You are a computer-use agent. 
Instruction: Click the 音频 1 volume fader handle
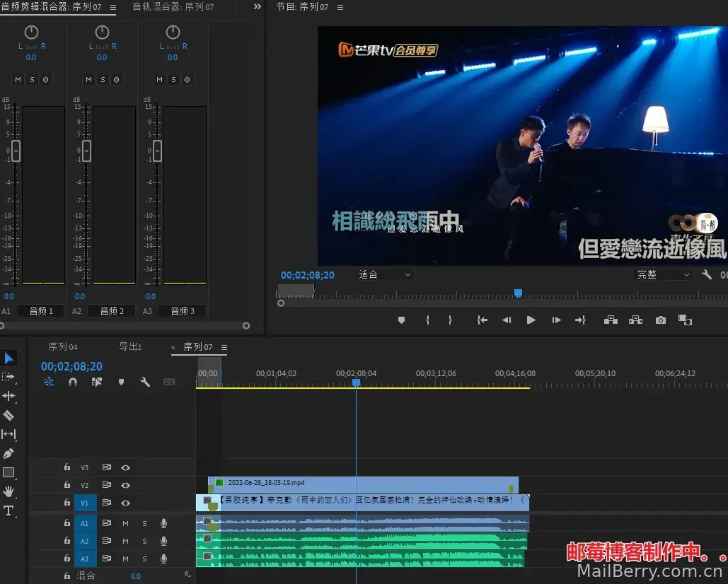16,151
